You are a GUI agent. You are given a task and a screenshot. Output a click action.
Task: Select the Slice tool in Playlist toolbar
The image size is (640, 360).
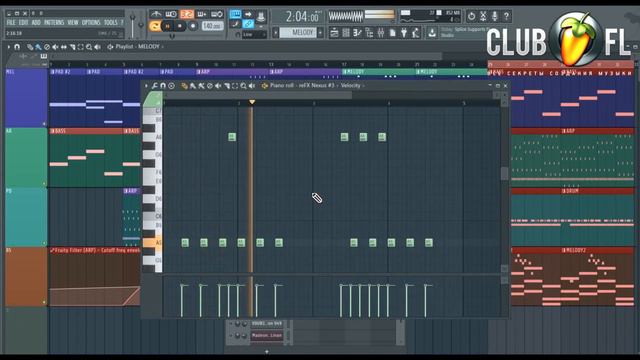click(72, 47)
